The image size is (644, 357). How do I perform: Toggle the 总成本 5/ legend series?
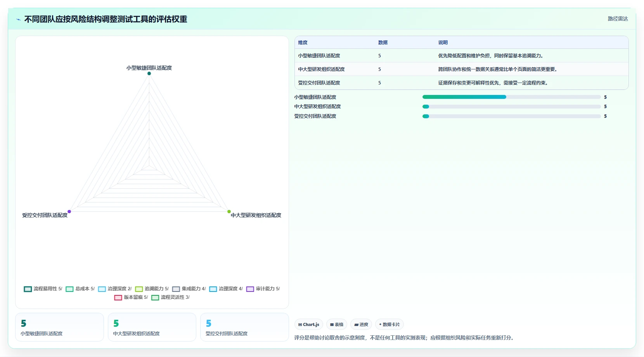point(80,289)
